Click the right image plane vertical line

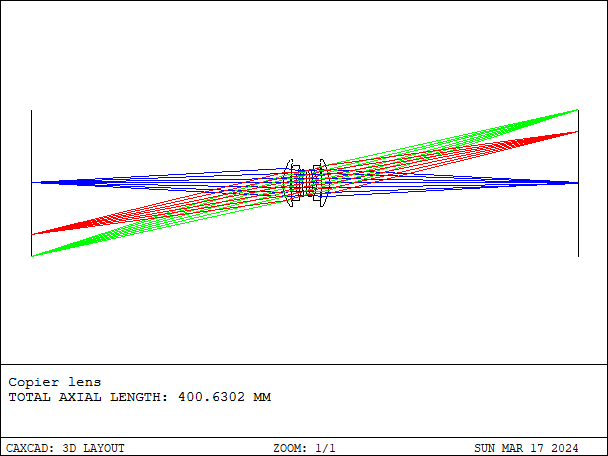coord(578,183)
